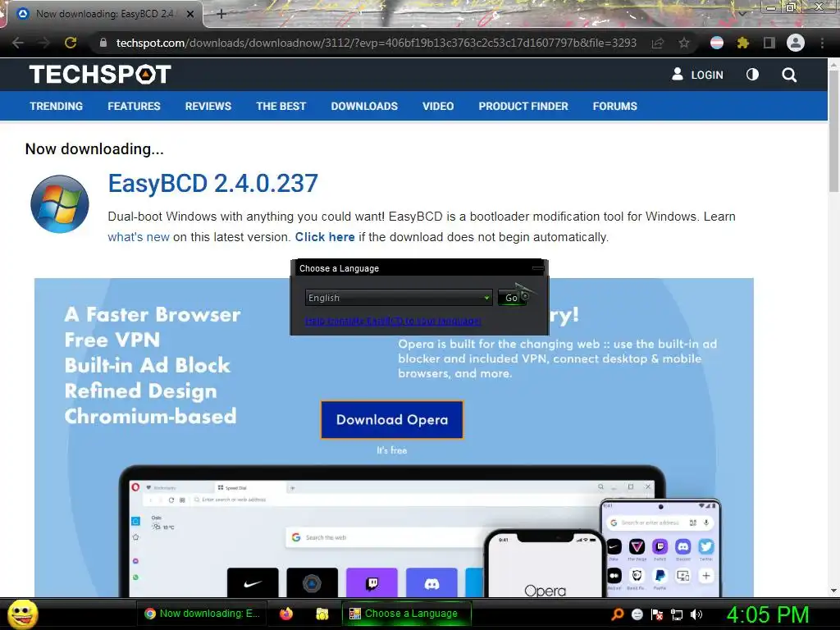This screenshot has width=840, height=630.
Task: Toggle TechSpot dark mode
Action: 753,75
